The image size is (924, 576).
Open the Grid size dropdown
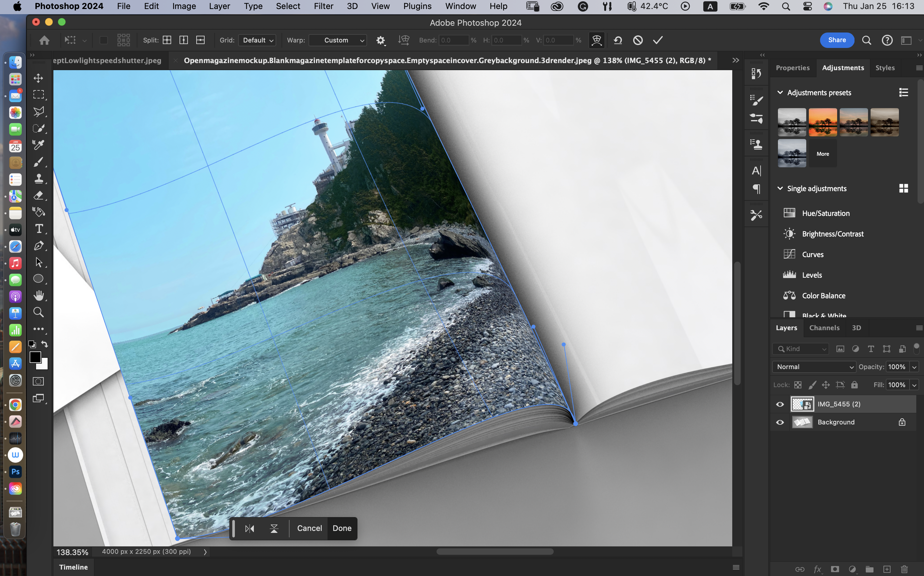[x=257, y=40]
